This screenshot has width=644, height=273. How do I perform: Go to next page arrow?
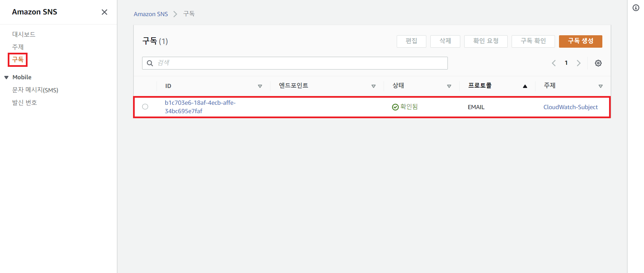[x=578, y=63]
